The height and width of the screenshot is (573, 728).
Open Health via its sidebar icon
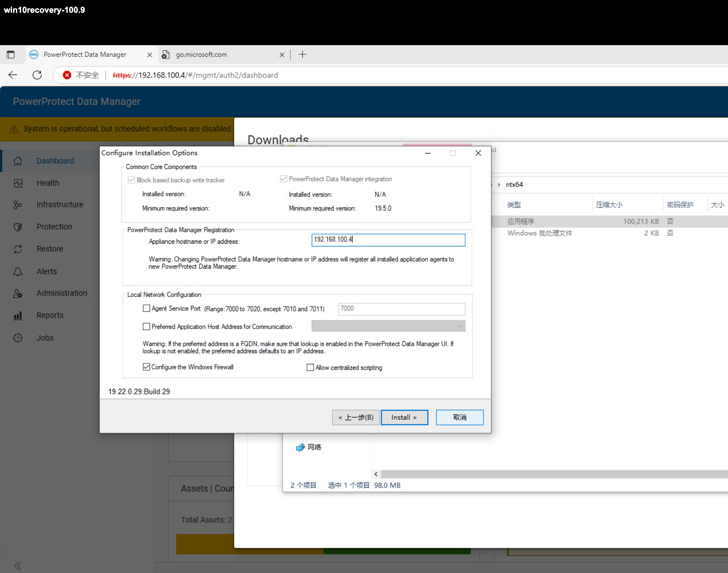click(x=18, y=183)
